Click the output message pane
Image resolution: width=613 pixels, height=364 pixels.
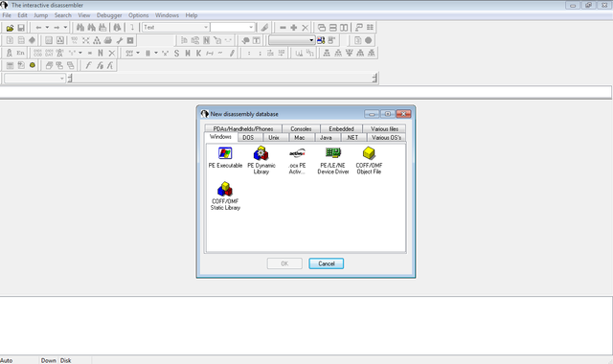pyautogui.click(x=306, y=326)
